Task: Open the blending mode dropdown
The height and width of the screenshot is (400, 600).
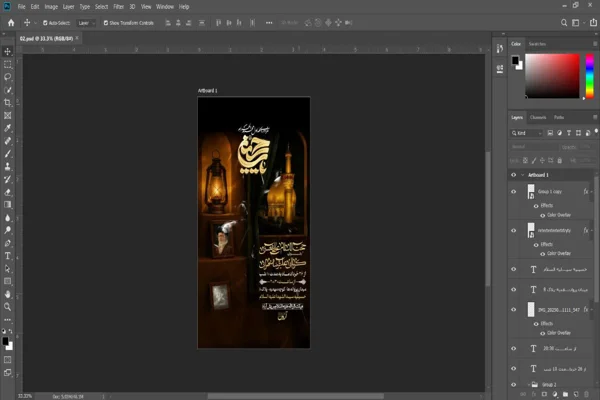Action: coord(534,147)
